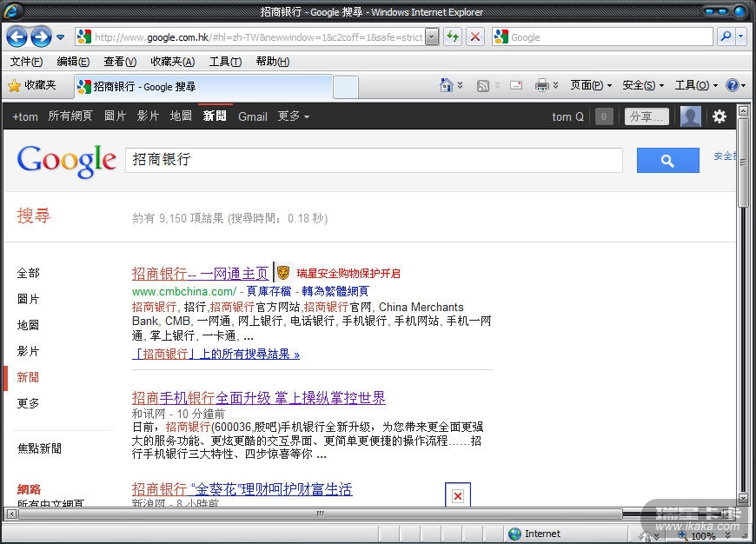The width and height of the screenshot is (756, 544).
Task: Click the Refresh page icon
Action: [453, 36]
